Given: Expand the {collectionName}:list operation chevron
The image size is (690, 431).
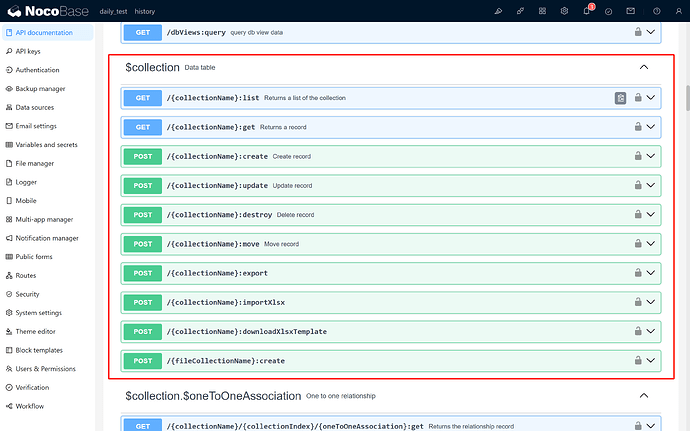Looking at the screenshot, I should pos(651,97).
